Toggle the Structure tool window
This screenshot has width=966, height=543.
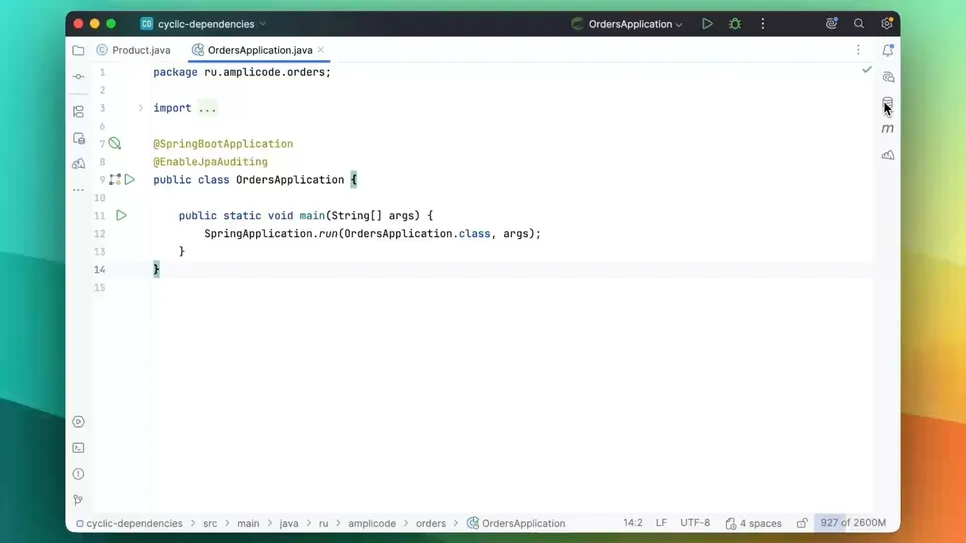click(x=78, y=112)
